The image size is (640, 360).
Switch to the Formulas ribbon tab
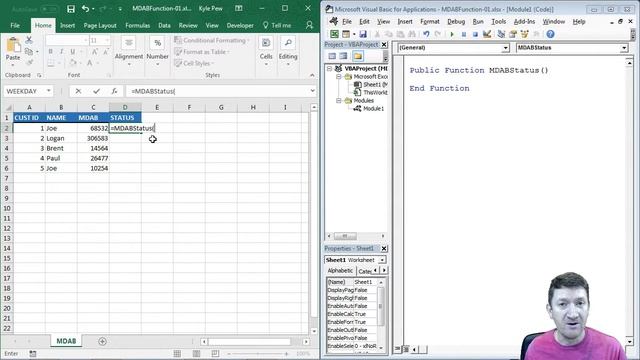tap(138, 25)
